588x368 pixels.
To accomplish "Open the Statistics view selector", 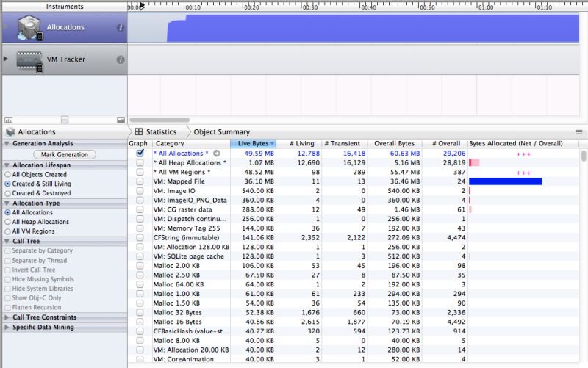I will 161,132.
